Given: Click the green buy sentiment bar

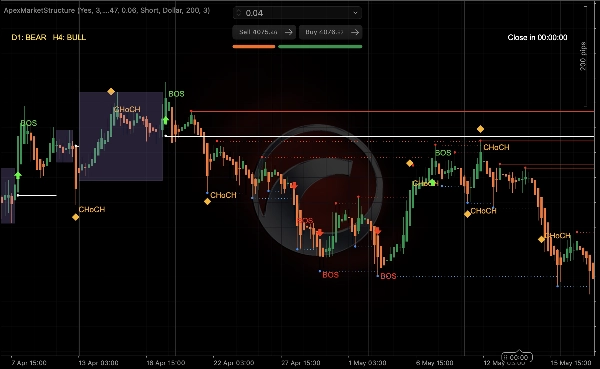Looking at the screenshot, I should coord(320,47).
